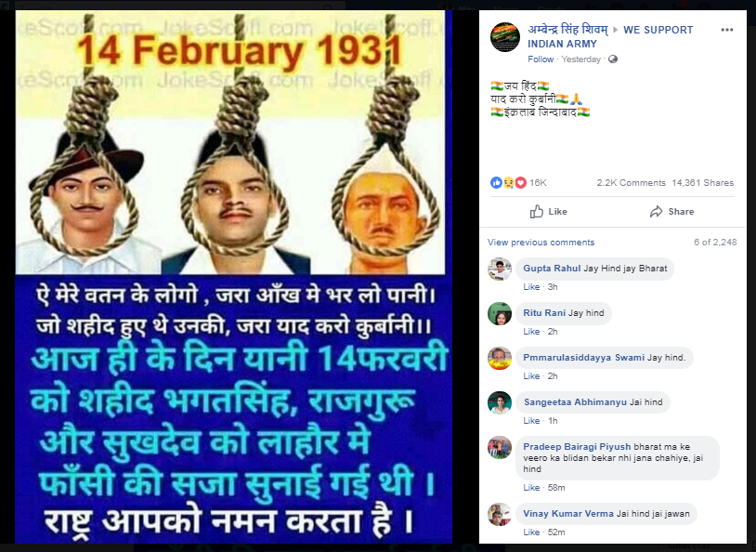Click the Share arrow button
This screenshot has height=552, width=756.
tap(671, 211)
